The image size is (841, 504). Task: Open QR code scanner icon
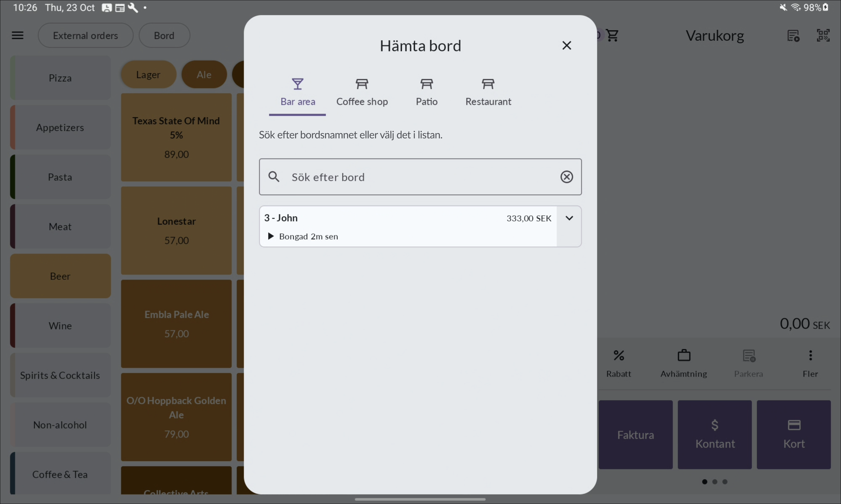tap(823, 35)
